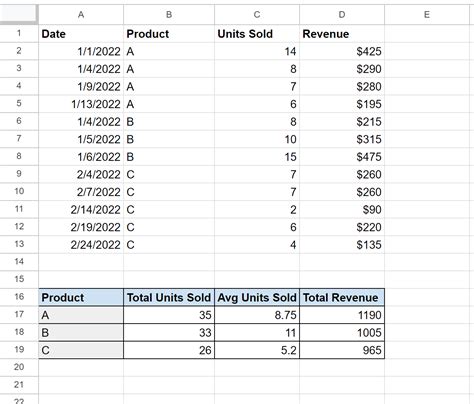The width and height of the screenshot is (474, 404).
Task: Select the revenue cell $135
Action: (342, 245)
